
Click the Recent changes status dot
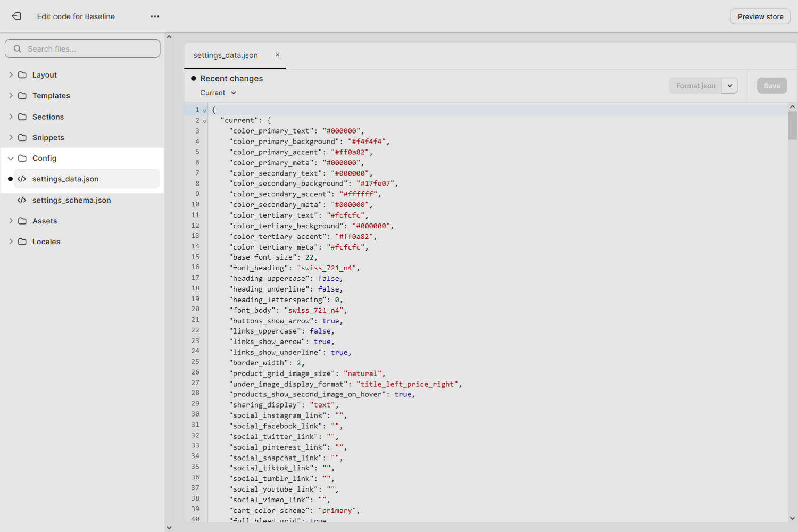tap(194, 78)
